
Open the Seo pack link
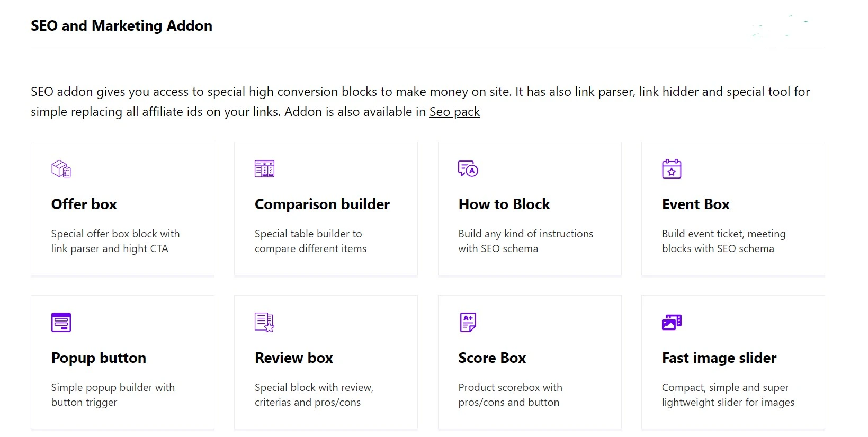pyautogui.click(x=454, y=112)
